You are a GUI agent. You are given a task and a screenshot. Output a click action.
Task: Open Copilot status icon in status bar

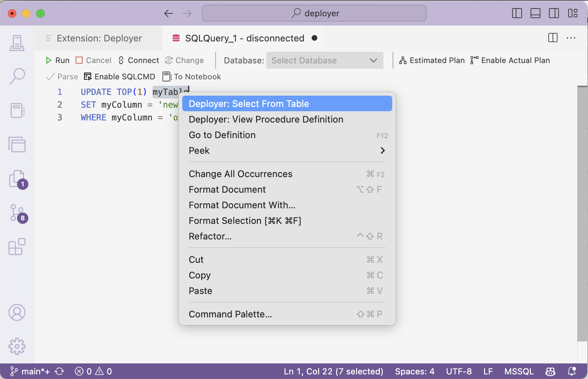pyautogui.click(x=550, y=371)
